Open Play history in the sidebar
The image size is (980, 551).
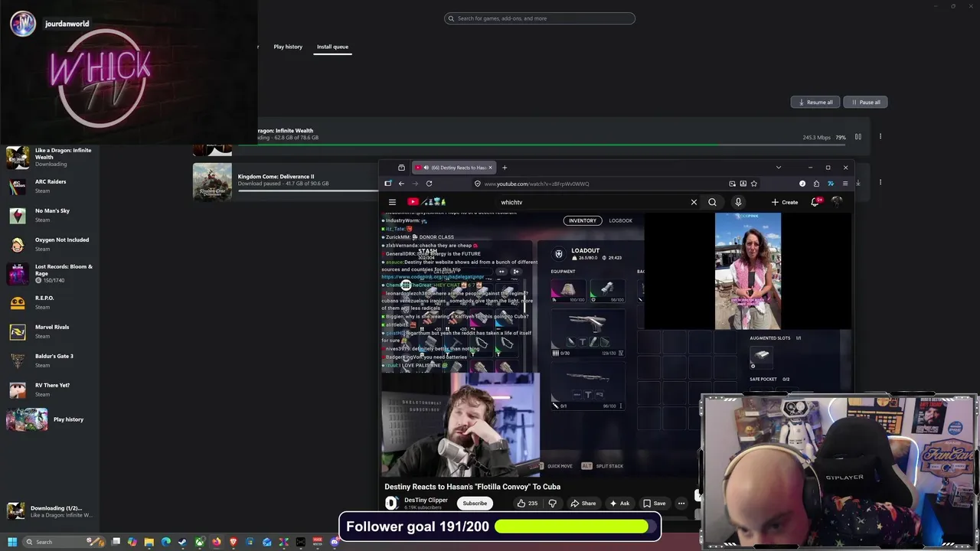50,419
